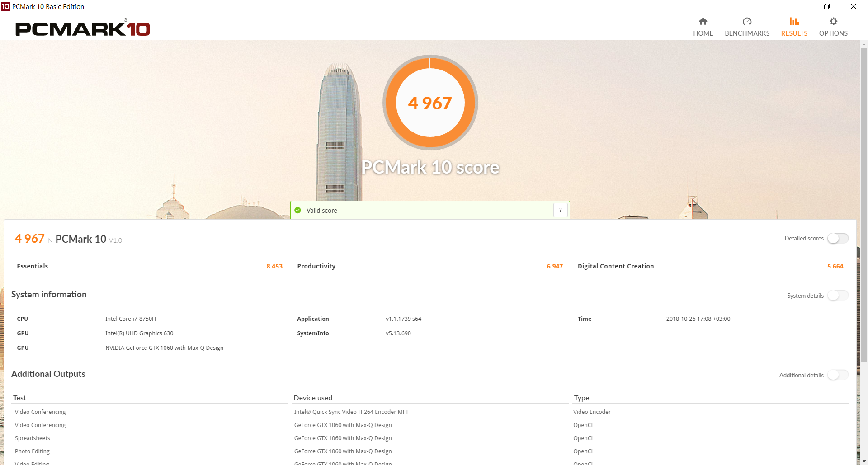Enable the Detailed scores toggle
Image resolution: width=868 pixels, height=465 pixels.
point(838,238)
